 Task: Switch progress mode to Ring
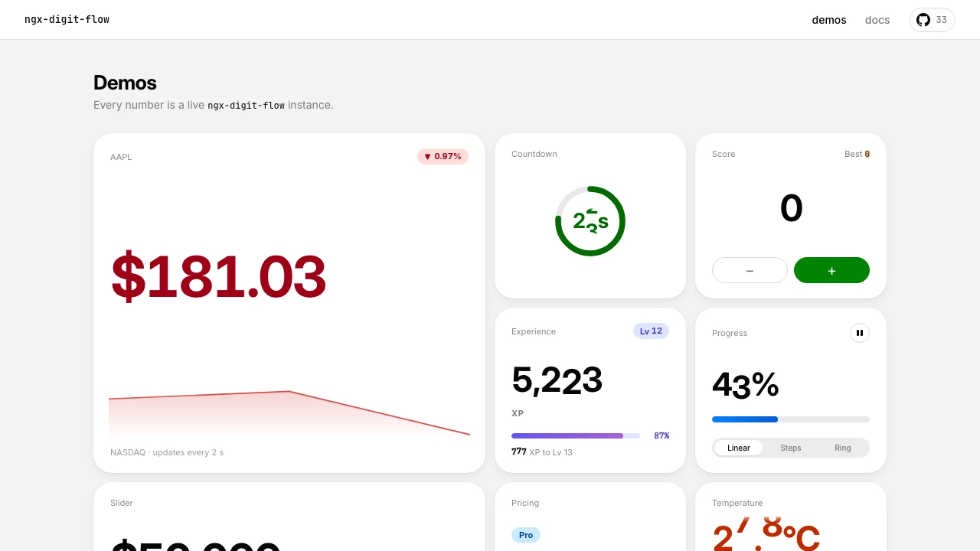click(x=843, y=448)
